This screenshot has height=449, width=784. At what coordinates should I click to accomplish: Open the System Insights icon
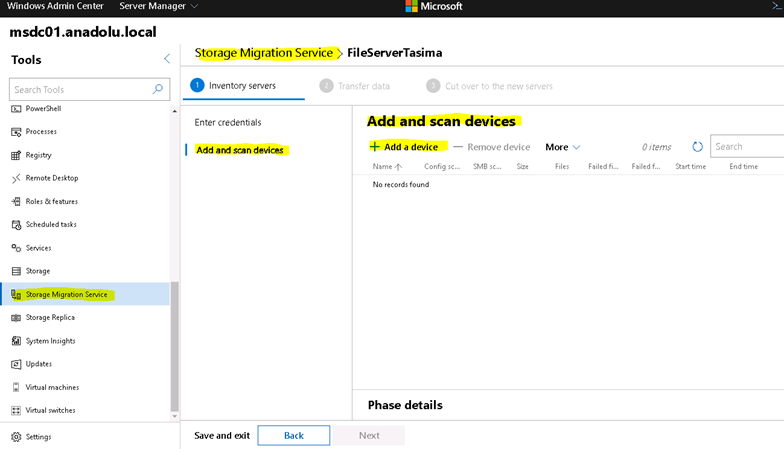[x=16, y=341]
